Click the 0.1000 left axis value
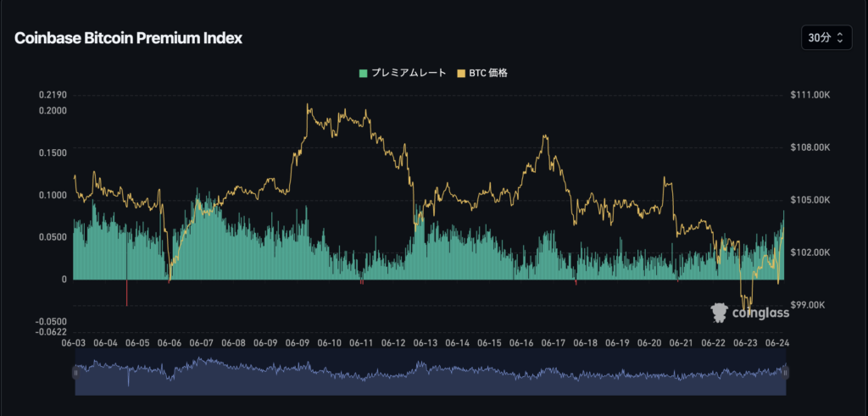This screenshot has width=868, height=416. pyautogui.click(x=53, y=195)
